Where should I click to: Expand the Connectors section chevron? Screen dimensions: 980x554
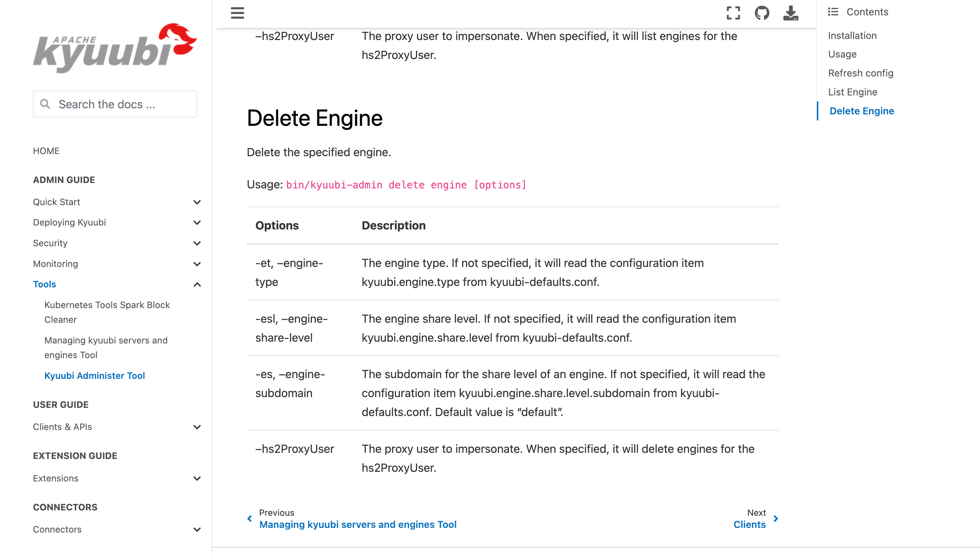coord(197,529)
